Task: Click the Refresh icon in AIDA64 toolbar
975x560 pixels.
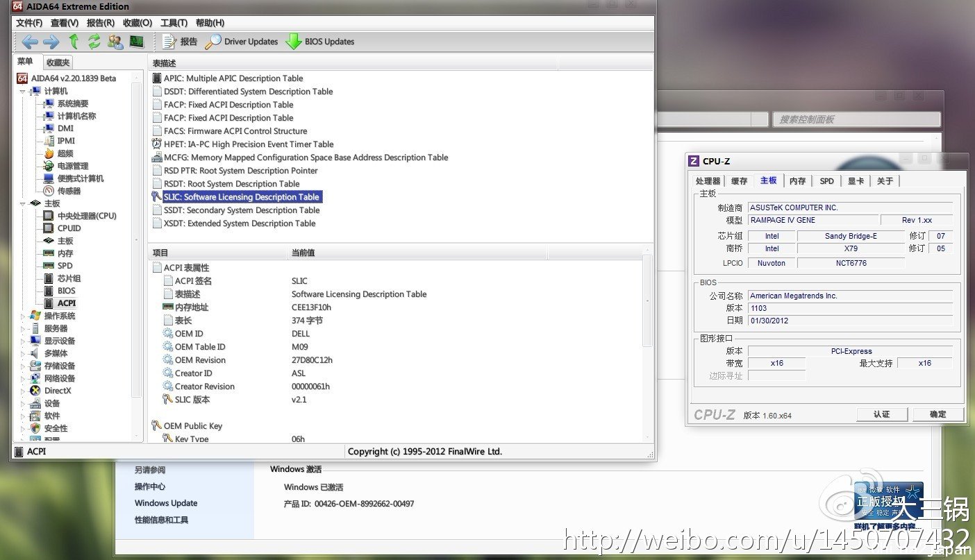Action: click(94, 42)
